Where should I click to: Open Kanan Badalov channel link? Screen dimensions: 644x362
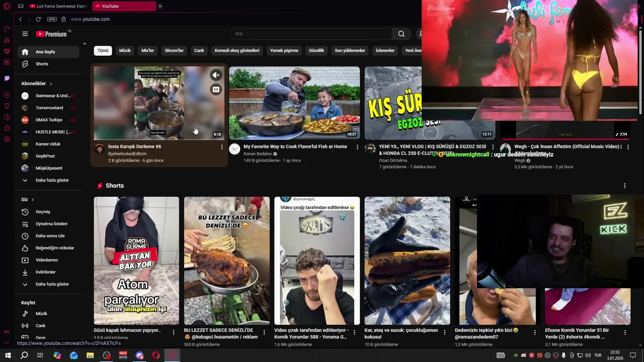tap(258, 154)
